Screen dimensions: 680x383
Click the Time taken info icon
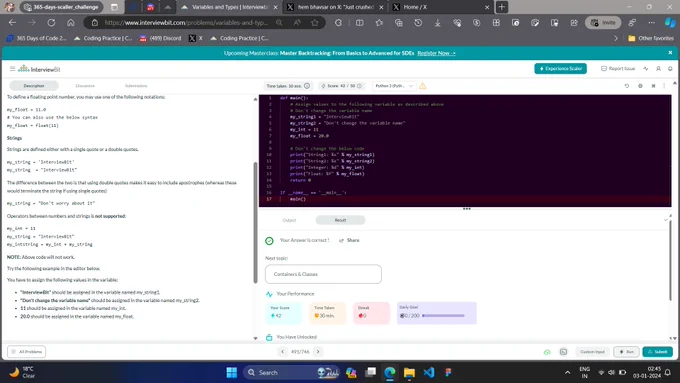click(x=307, y=86)
